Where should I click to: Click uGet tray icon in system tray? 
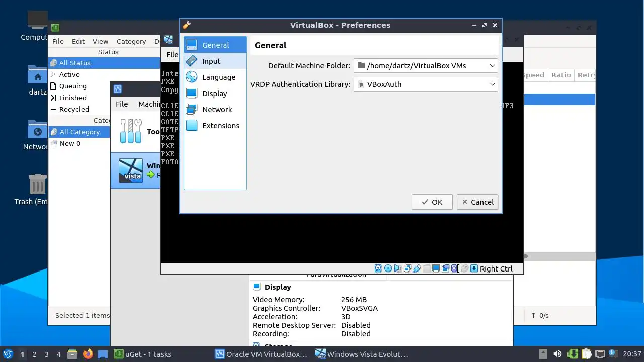point(572,354)
